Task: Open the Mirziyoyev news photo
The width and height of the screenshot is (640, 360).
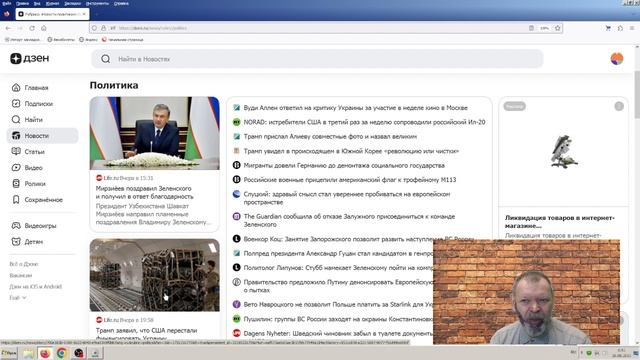Action: coord(154,133)
